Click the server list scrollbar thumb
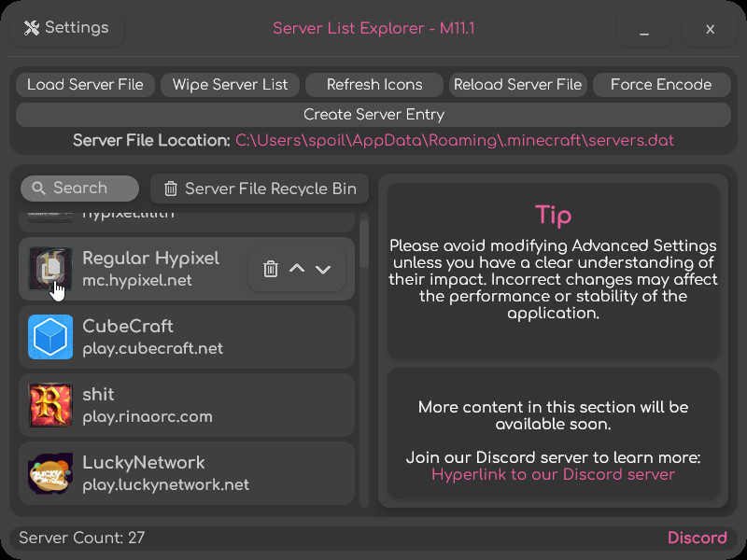747x560 pixels. coord(364,244)
